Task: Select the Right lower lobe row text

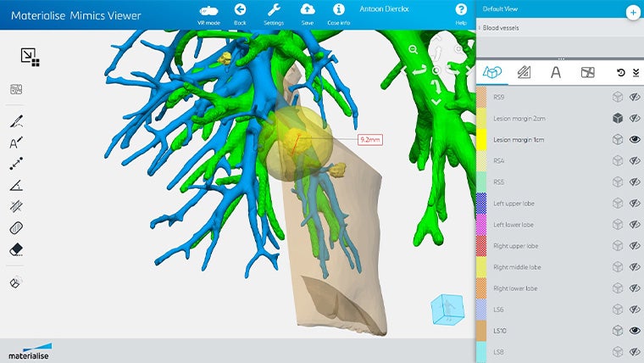Action: click(515, 288)
